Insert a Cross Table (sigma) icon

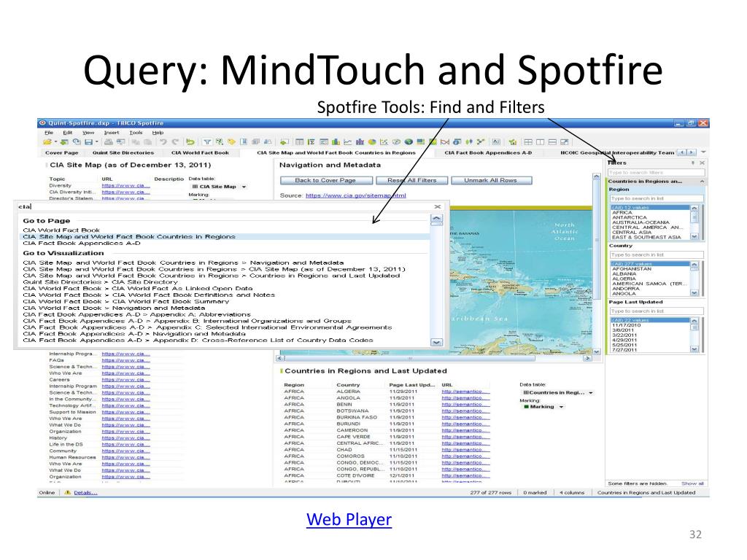click(311, 142)
